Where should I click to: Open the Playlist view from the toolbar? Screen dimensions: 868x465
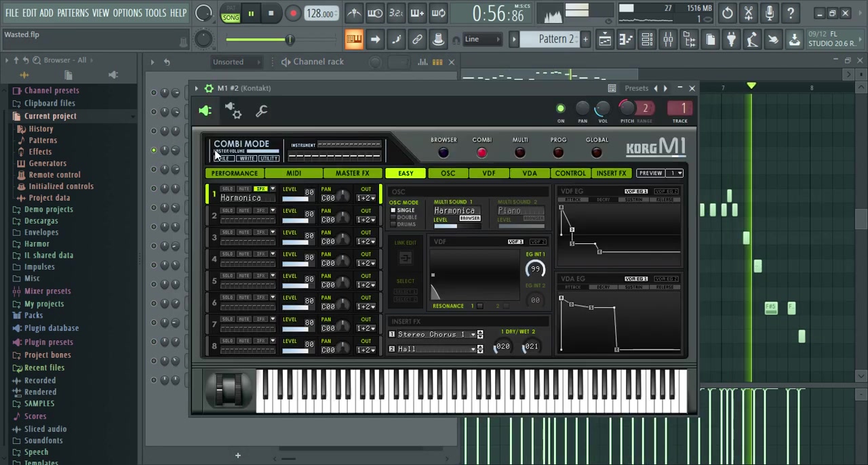605,39
